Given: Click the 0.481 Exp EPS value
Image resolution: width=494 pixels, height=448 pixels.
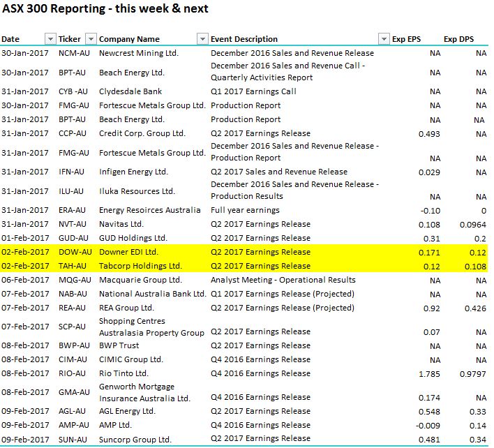Looking at the screenshot, I should [x=429, y=440].
